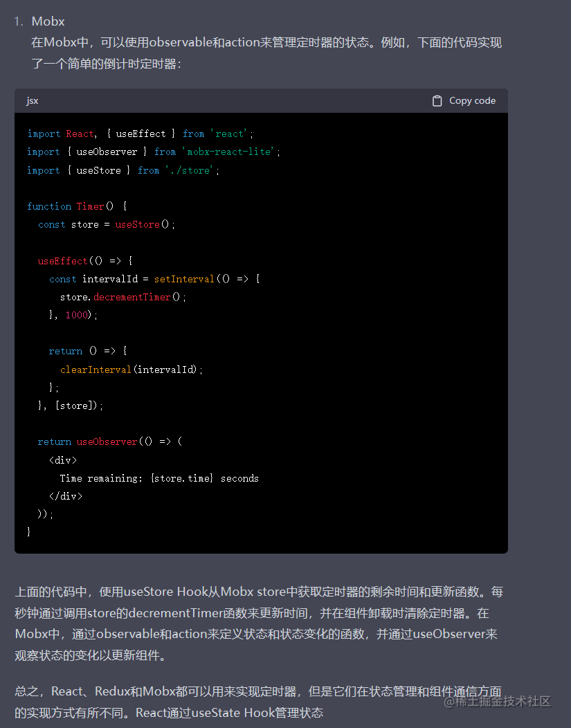Screen dimensions: 571x728
Task: Click the 'const store = useStore();' line
Action: click(107, 224)
